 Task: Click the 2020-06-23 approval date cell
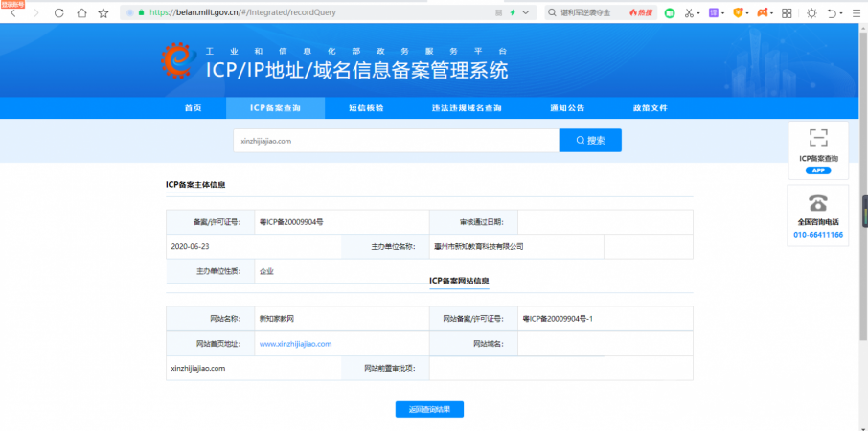click(x=254, y=247)
